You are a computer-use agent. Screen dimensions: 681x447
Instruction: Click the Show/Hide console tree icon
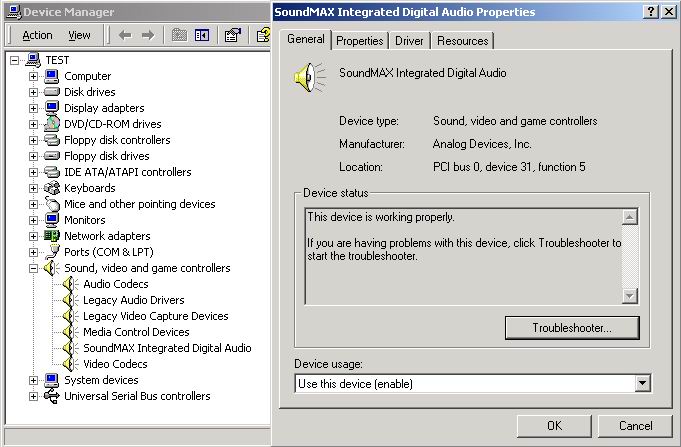202,35
